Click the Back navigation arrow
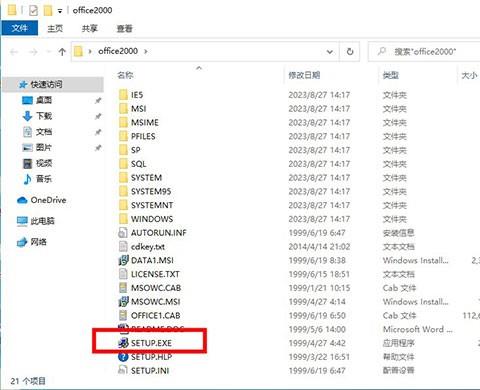This screenshot has height=390, width=480. click(x=14, y=52)
